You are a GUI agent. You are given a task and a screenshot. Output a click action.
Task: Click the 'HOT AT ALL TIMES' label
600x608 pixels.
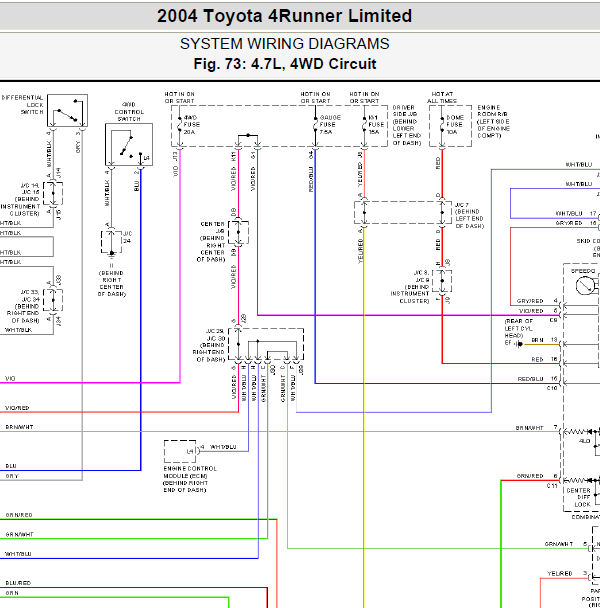click(x=442, y=97)
